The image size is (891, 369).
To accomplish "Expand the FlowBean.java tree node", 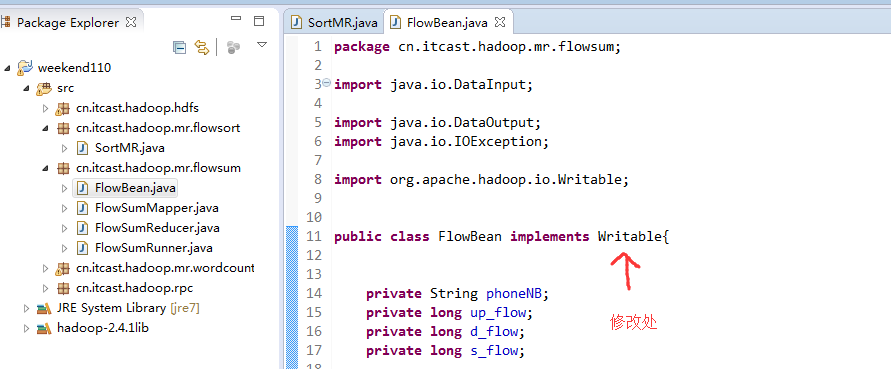I will [64, 188].
